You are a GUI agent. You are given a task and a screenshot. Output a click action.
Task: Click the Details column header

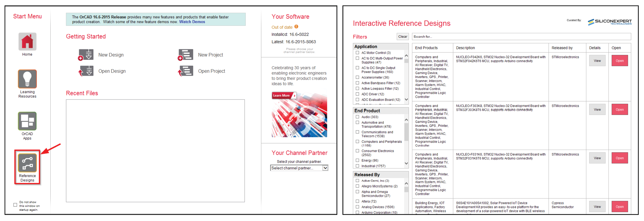[x=597, y=48]
